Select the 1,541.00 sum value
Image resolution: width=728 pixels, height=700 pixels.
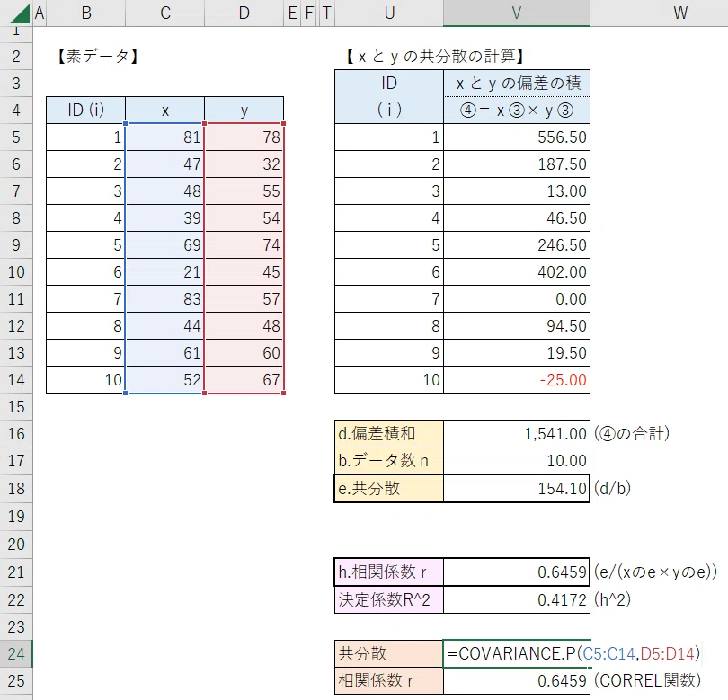(x=517, y=433)
